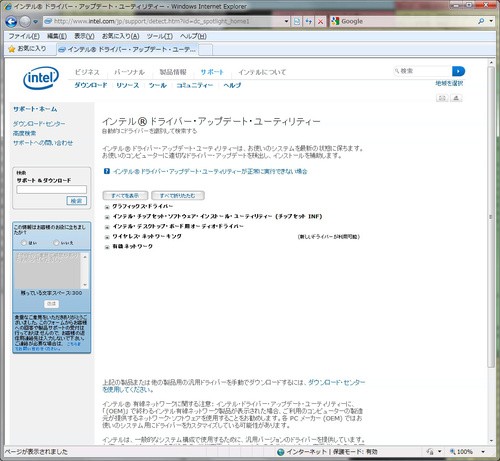This screenshot has width=500, height=461.
Task: Run the Google search with magnifier icon
Action: click(481, 21)
